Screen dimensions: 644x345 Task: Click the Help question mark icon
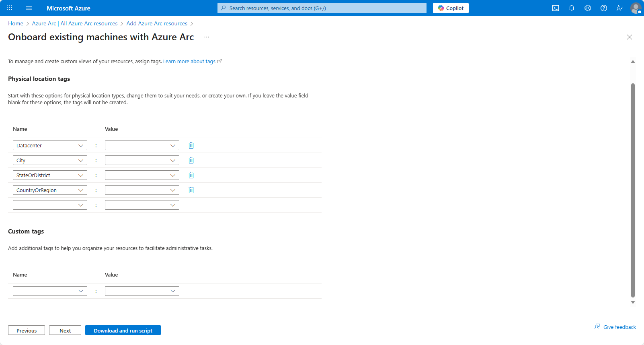click(x=604, y=8)
